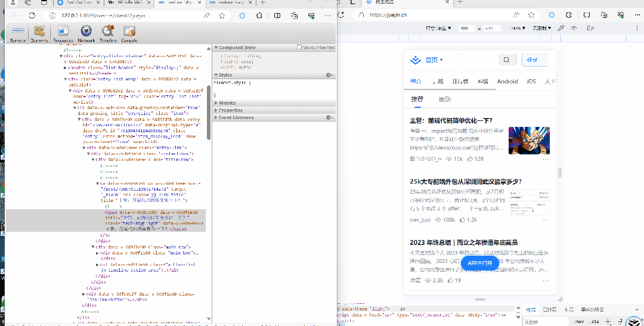Select 综合 category tab on juejin
The height and width of the screenshot is (326, 644).
(416, 81)
